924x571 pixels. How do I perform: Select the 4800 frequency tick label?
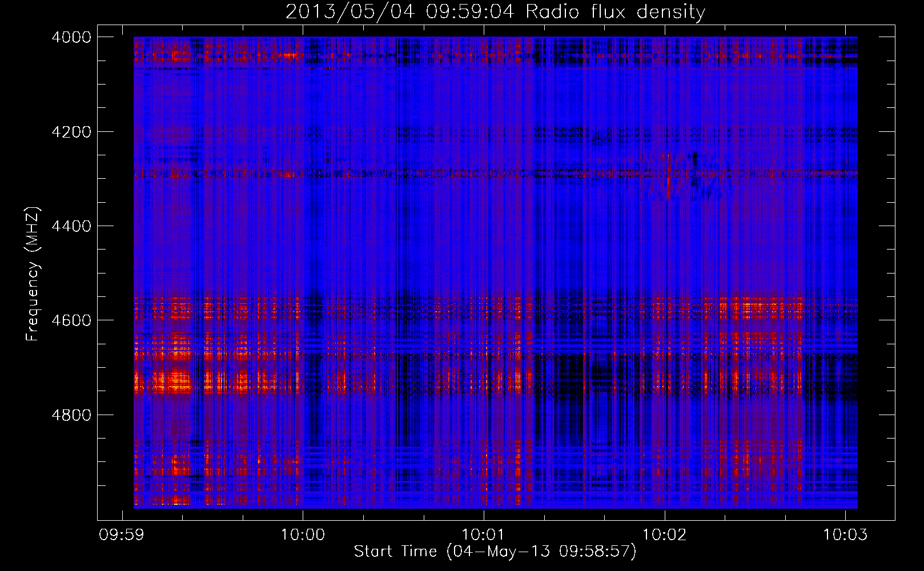tap(71, 415)
